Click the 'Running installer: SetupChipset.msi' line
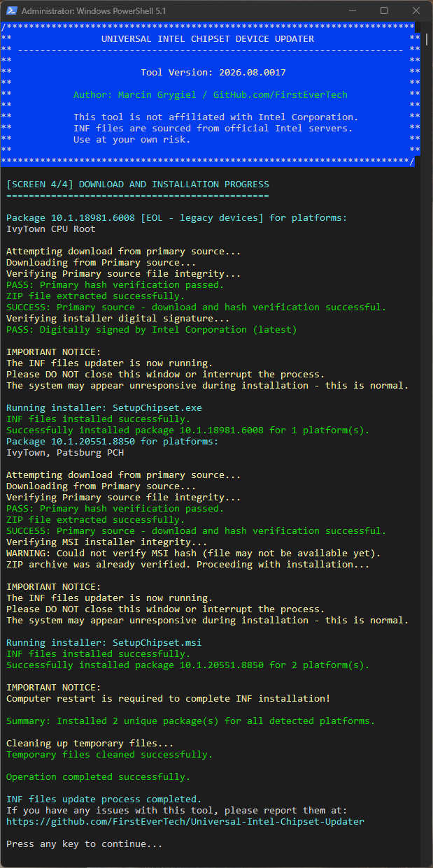 point(104,643)
